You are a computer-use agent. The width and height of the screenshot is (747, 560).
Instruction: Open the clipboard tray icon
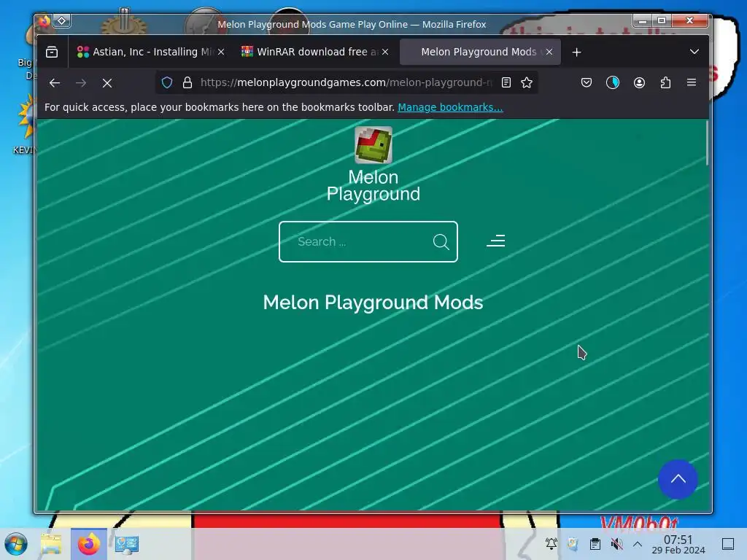[x=595, y=544]
